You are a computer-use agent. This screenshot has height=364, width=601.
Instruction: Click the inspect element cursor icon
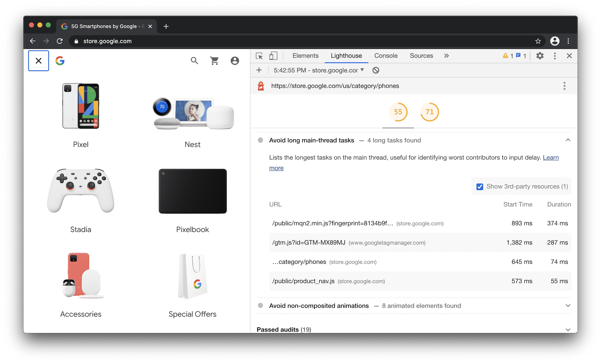[259, 56]
